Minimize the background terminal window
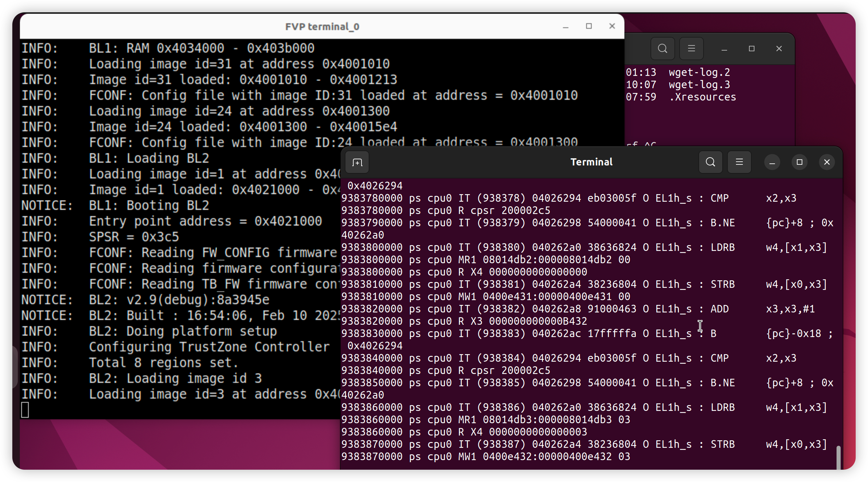This screenshot has height=482, width=868. 724,49
